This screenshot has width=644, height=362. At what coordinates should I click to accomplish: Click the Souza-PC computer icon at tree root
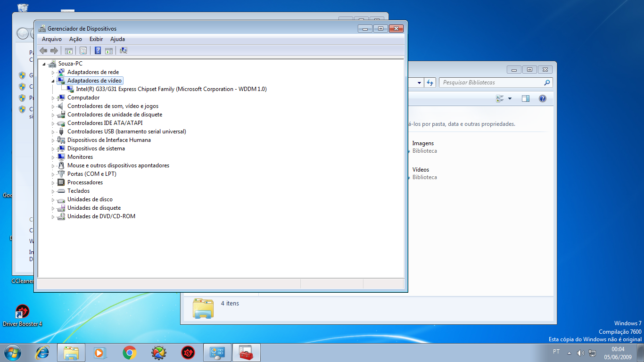tap(52, 64)
